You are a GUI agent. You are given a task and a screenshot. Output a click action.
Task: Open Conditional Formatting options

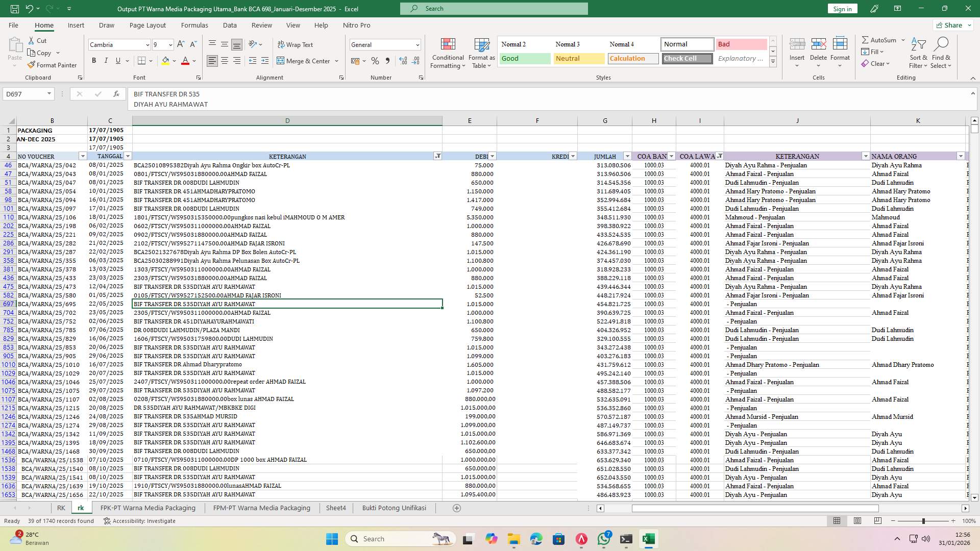[x=448, y=53]
